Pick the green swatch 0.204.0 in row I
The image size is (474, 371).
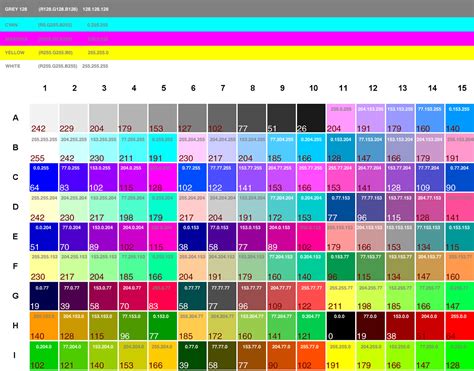tap(44, 355)
